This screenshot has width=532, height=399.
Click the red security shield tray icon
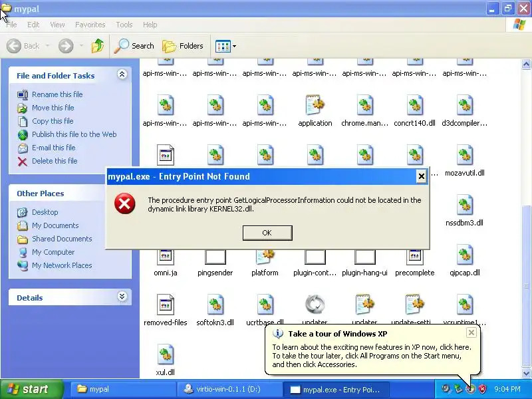click(x=483, y=389)
